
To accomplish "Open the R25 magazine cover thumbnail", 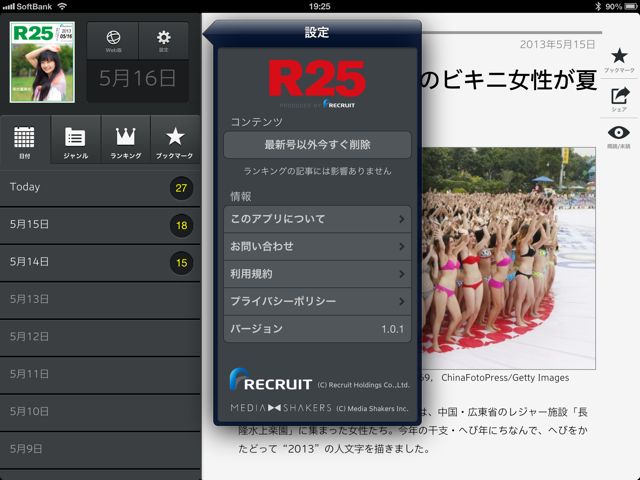I will (x=42, y=62).
